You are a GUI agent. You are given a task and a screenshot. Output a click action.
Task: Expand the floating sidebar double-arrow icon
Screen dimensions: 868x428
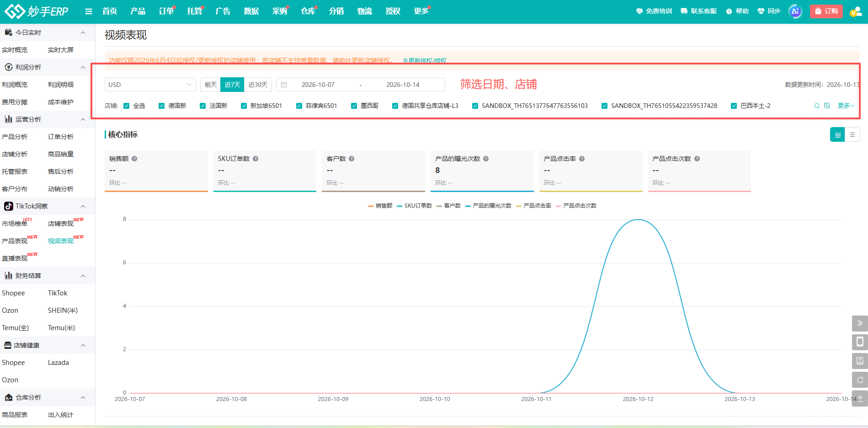860,323
